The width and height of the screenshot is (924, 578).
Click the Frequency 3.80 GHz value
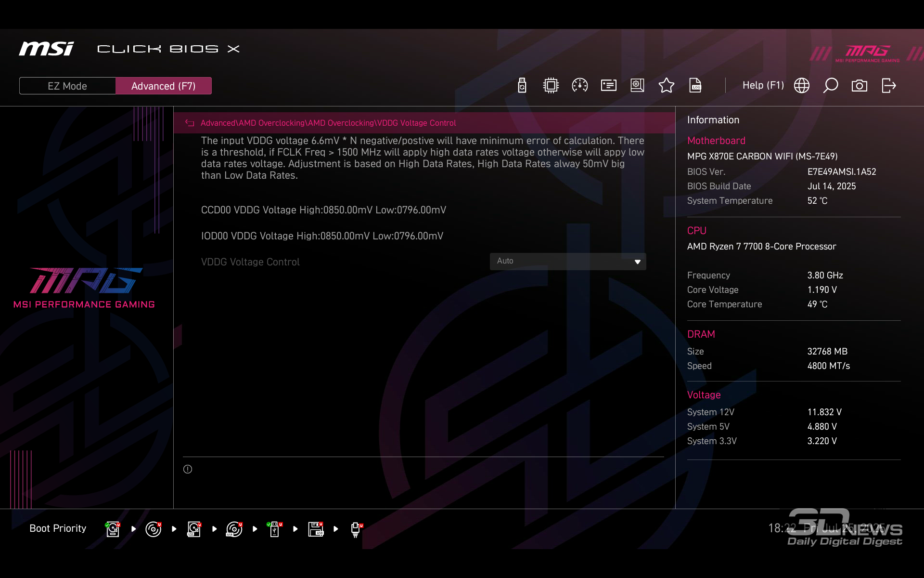[x=825, y=276]
